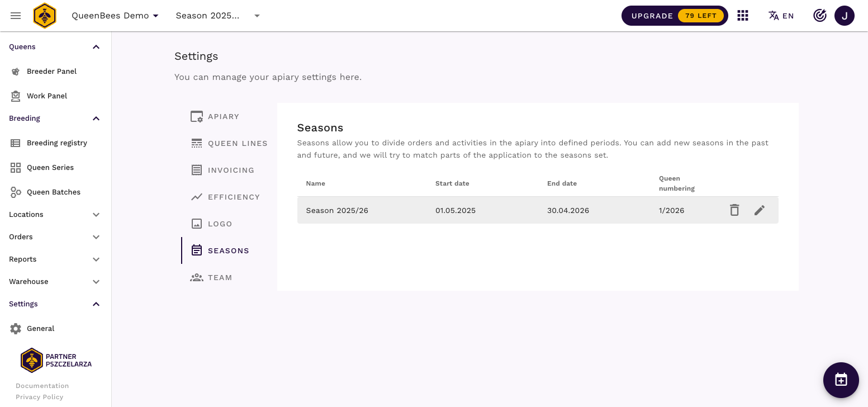The width and height of the screenshot is (868, 407).
Task: Open the hamburger navigation menu
Action: (x=16, y=16)
